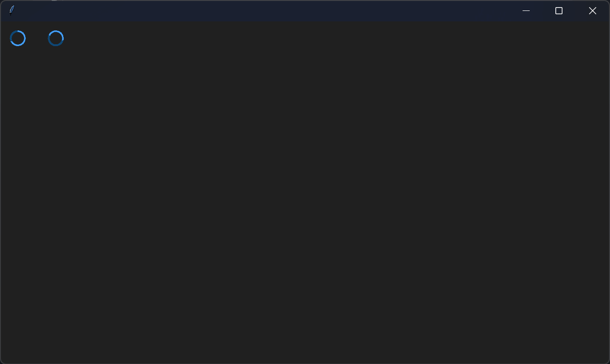Click the left circular progress ring
This screenshot has height=364, width=610.
(x=18, y=38)
